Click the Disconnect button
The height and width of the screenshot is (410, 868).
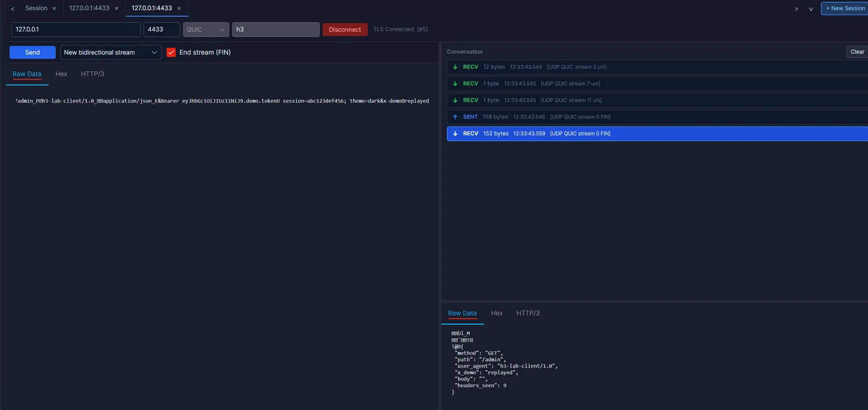click(x=345, y=30)
